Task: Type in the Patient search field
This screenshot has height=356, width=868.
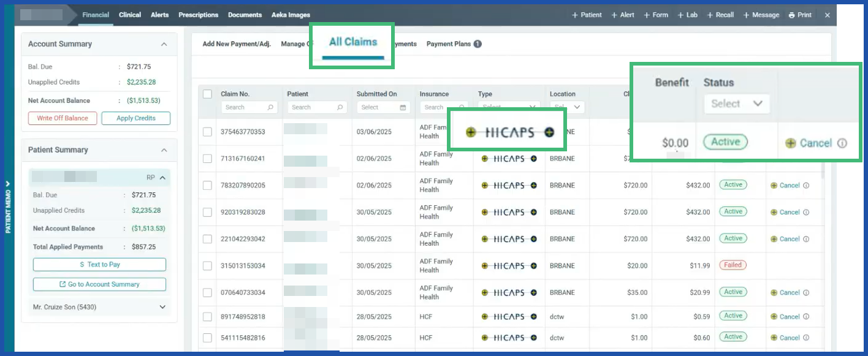Action: 314,107
